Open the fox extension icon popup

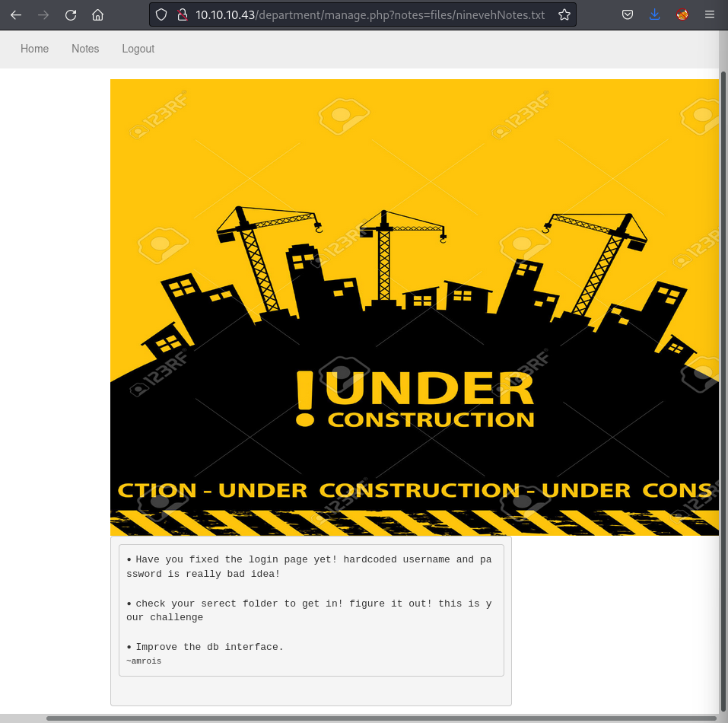coord(682,14)
